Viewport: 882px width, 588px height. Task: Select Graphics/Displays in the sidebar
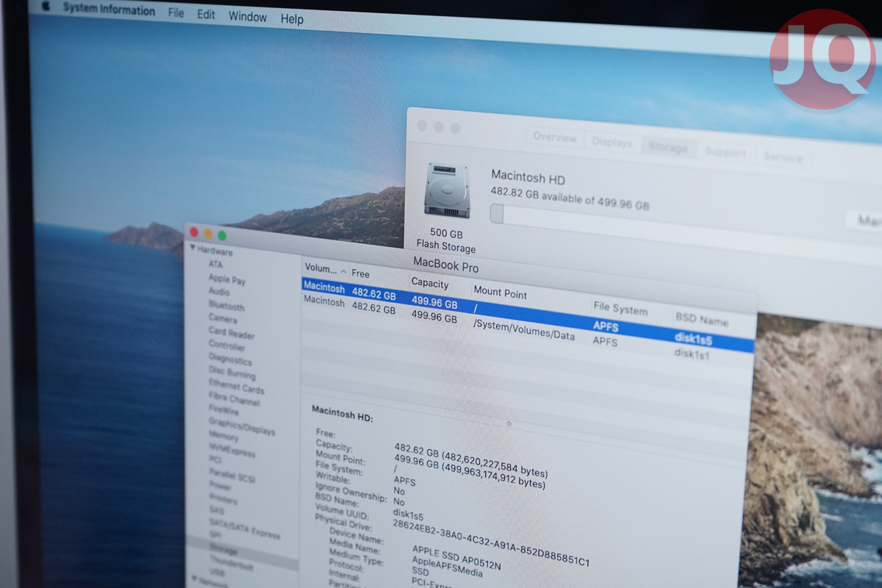242,428
